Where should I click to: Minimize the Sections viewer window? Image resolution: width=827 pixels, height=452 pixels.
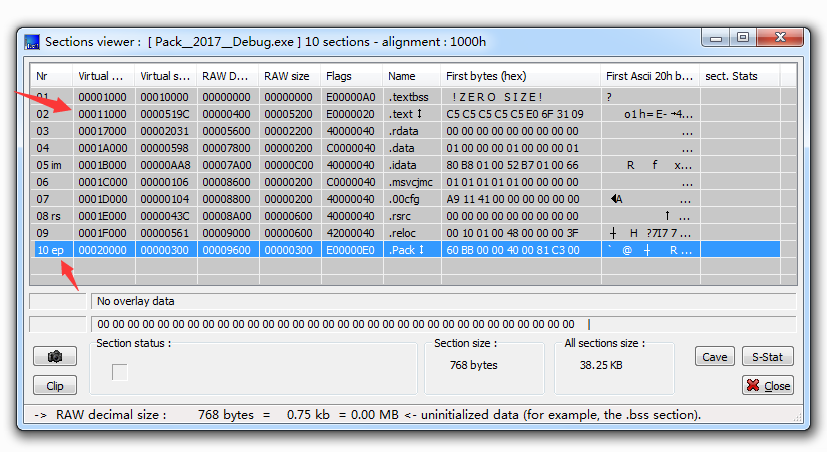[716, 38]
